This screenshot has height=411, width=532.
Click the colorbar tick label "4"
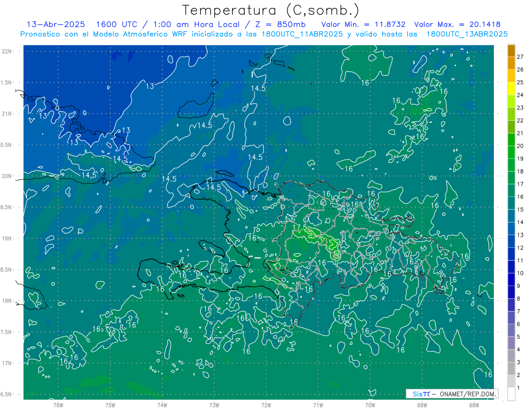coord(519,350)
